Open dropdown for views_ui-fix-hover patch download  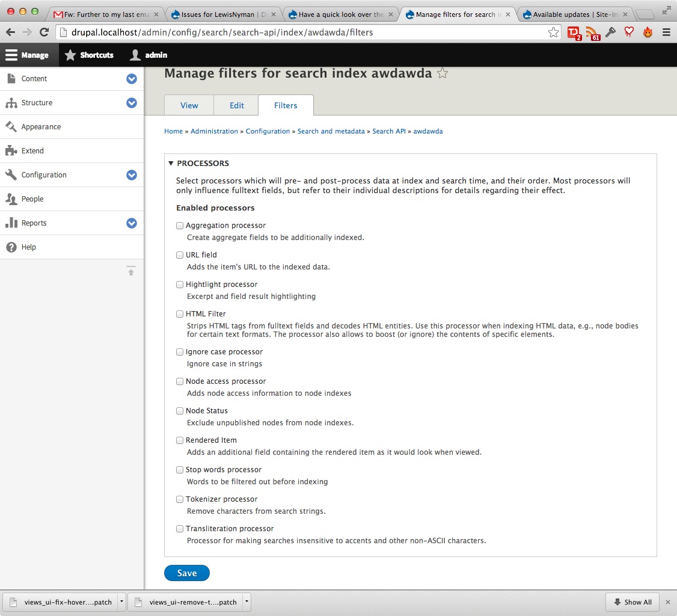point(121,602)
